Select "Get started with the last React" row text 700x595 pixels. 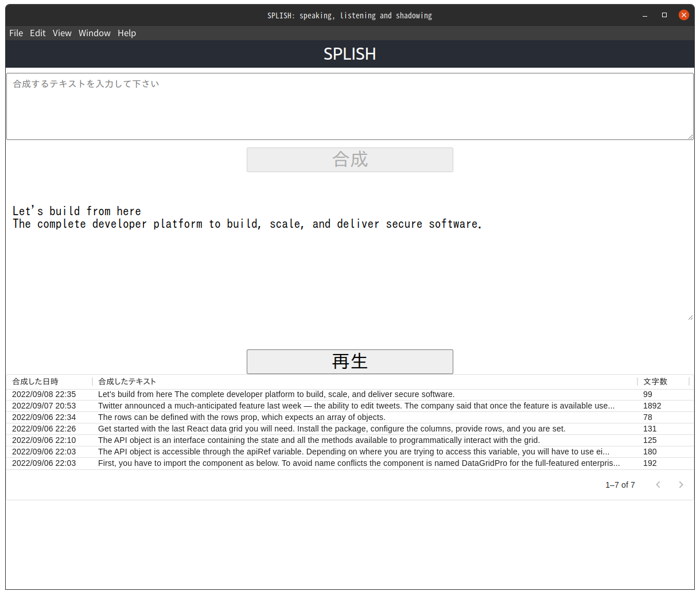(332, 429)
